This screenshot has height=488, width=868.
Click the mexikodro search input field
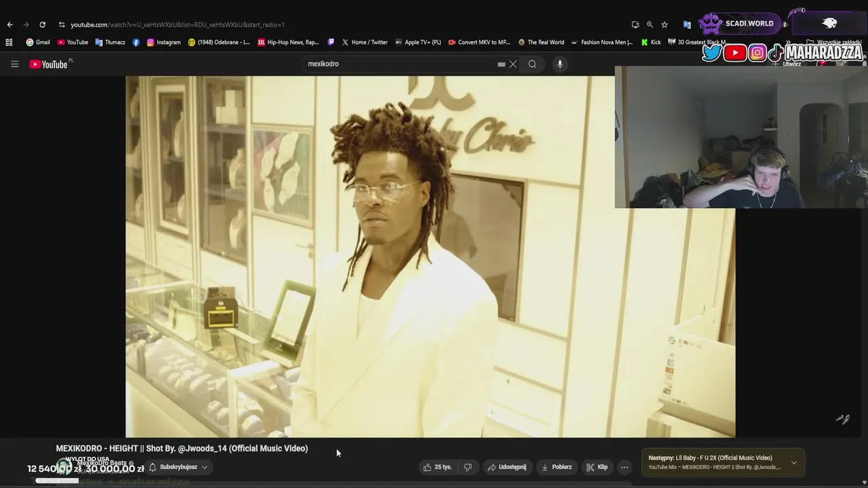pyautogui.click(x=400, y=64)
